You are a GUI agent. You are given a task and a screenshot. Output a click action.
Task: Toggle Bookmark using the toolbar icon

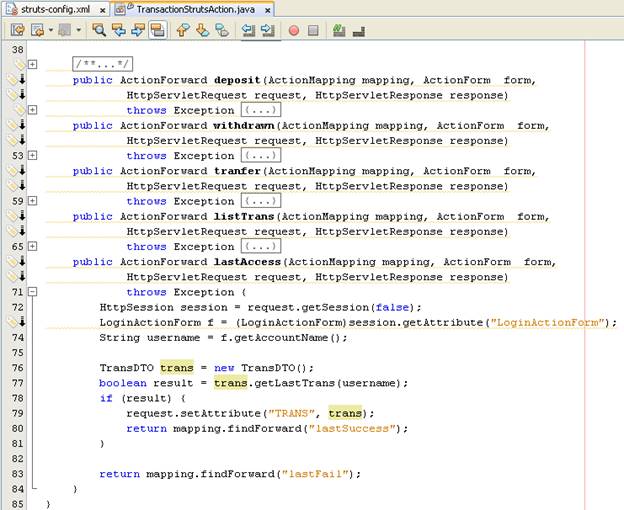point(222,30)
